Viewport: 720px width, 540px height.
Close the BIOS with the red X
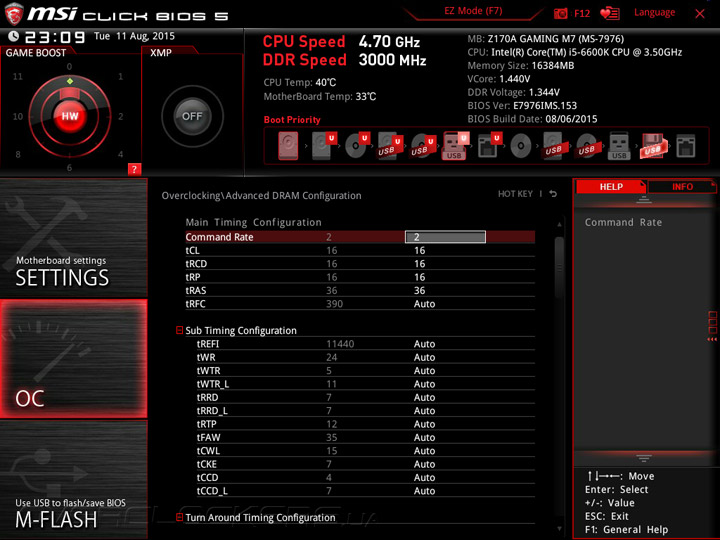point(700,14)
